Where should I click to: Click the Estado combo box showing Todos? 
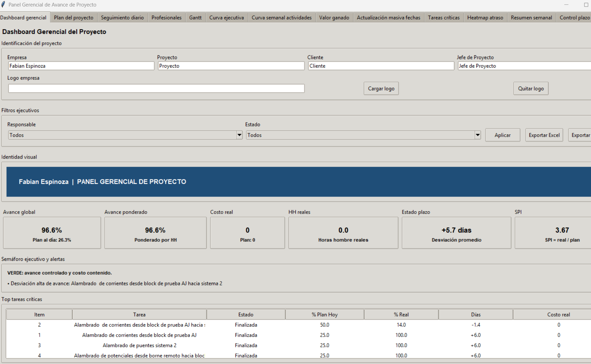coord(363,135)
